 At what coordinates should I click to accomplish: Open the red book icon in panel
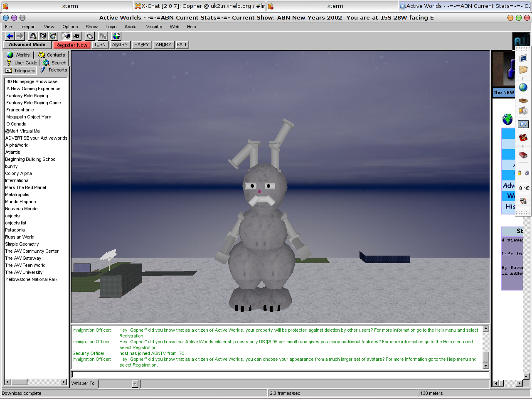click(523, 155)
